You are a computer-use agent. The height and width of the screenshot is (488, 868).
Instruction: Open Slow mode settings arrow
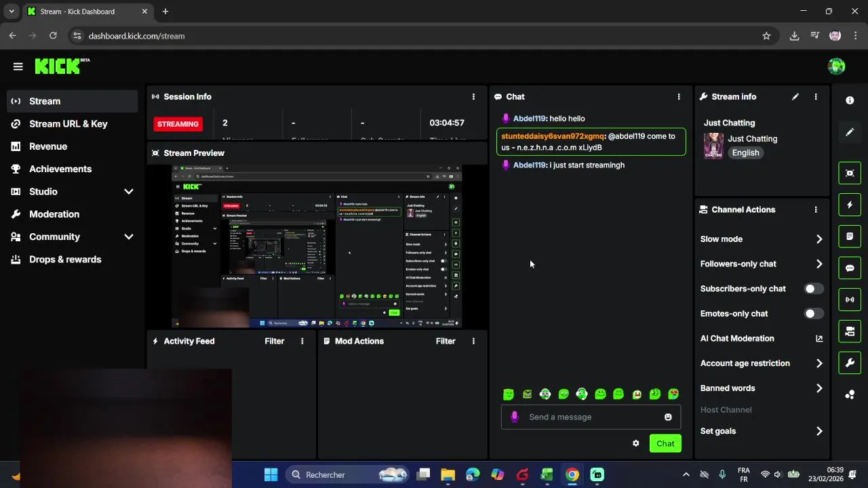click(x=819, y=239)
